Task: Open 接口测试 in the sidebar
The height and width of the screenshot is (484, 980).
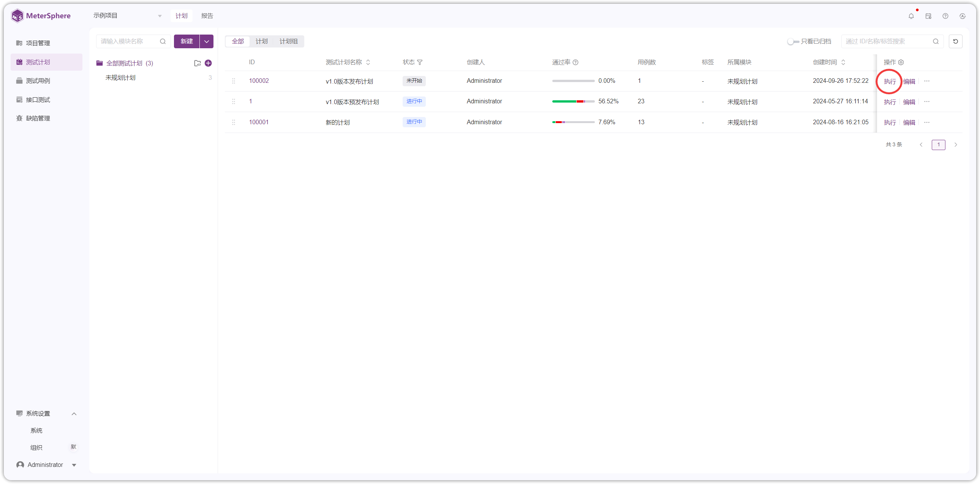Action: coord(46,100)
